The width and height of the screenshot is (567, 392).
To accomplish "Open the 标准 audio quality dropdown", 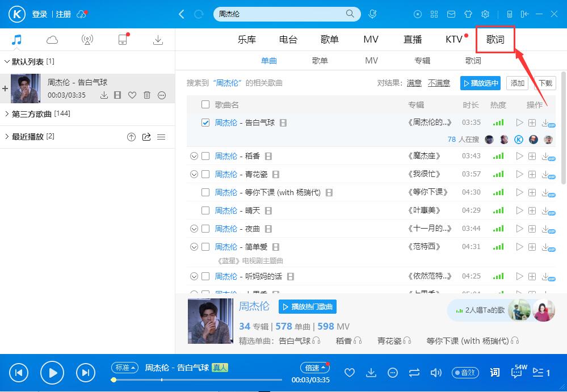I will click(124, 368).
